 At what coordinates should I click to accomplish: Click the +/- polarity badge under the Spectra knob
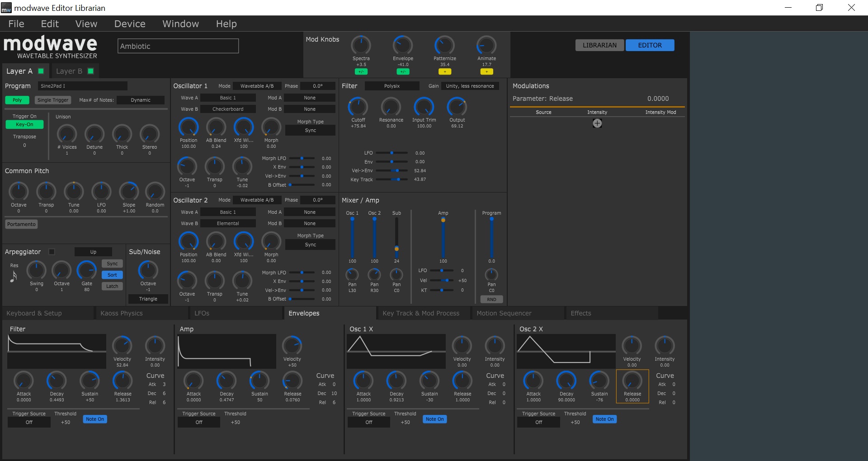click(x=361, y=71)
